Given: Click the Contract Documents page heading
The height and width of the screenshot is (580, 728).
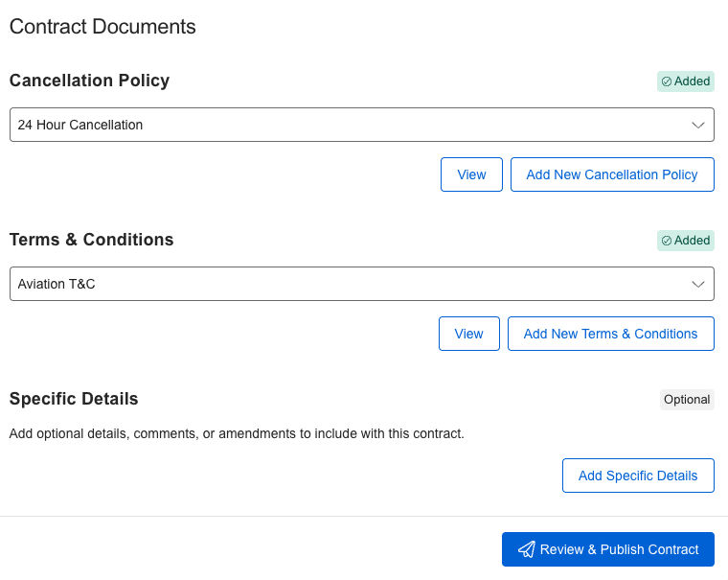Looking at the screenshot, I should [102, 27].
